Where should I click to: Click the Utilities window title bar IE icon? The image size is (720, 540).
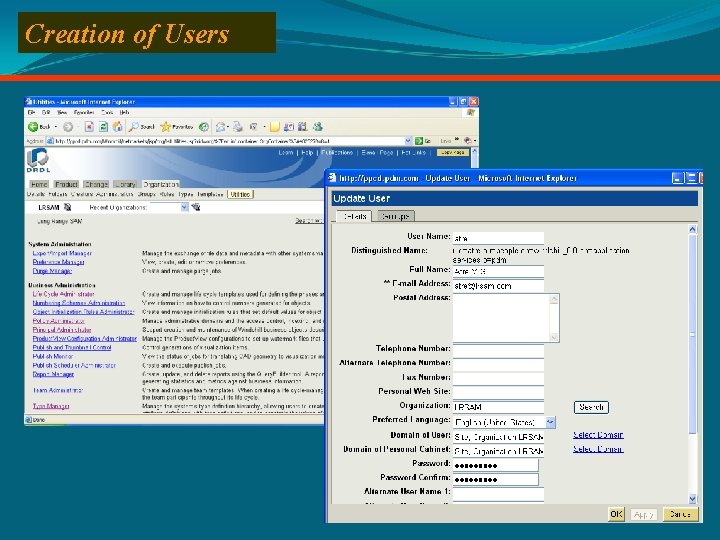(x=29, y=101)
